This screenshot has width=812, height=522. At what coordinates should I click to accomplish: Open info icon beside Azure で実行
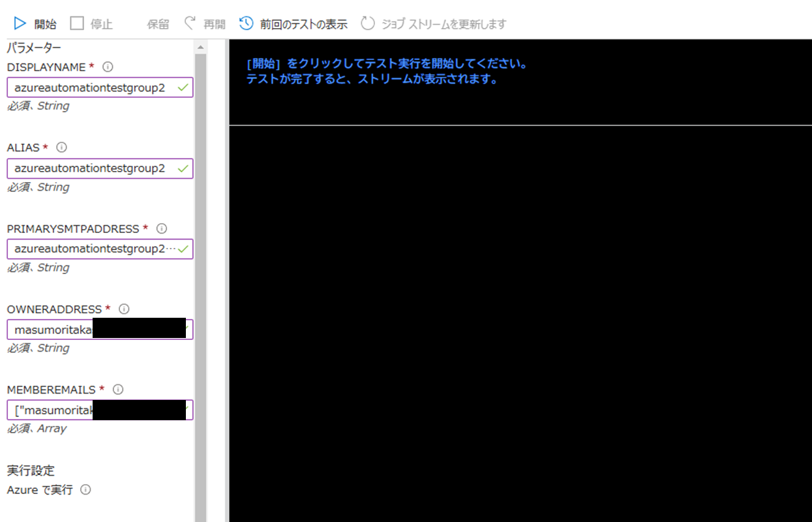[85, 489]
